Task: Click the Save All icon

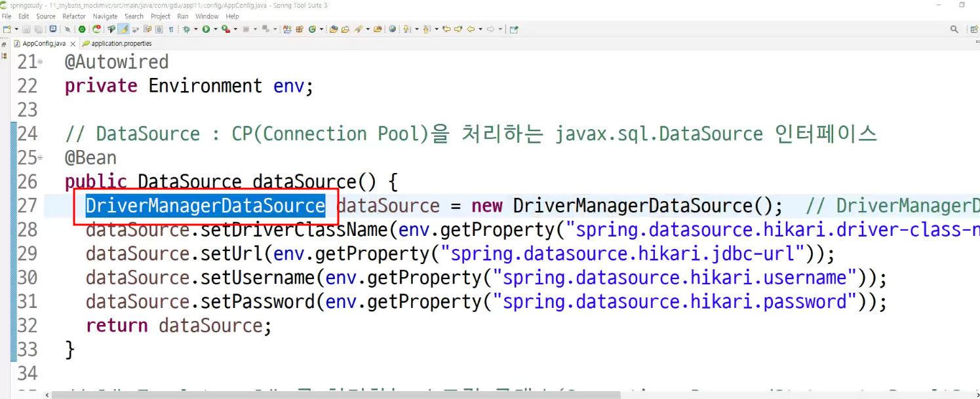Action: click(x=37, y=29)
